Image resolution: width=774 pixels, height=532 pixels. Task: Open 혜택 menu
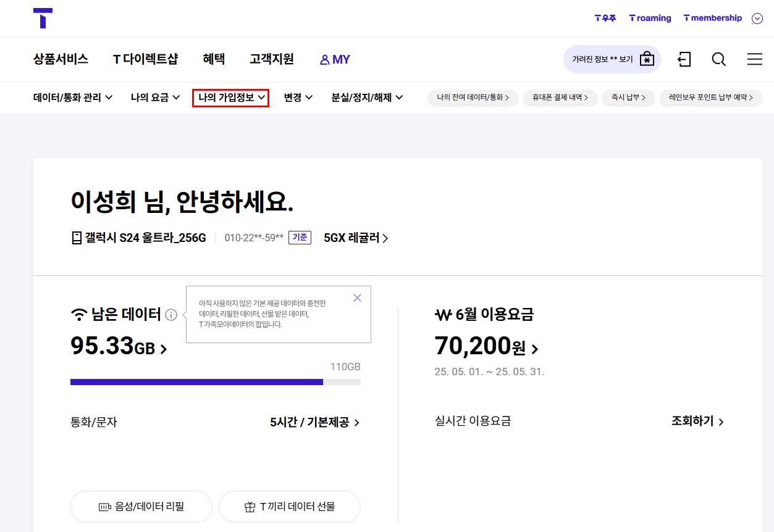(214, 59)
